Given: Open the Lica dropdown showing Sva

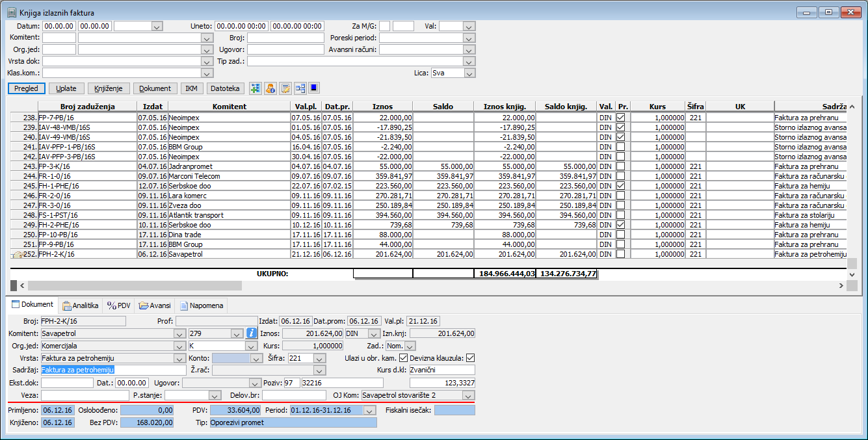Looking at the screenshot, I should point(469,73).
